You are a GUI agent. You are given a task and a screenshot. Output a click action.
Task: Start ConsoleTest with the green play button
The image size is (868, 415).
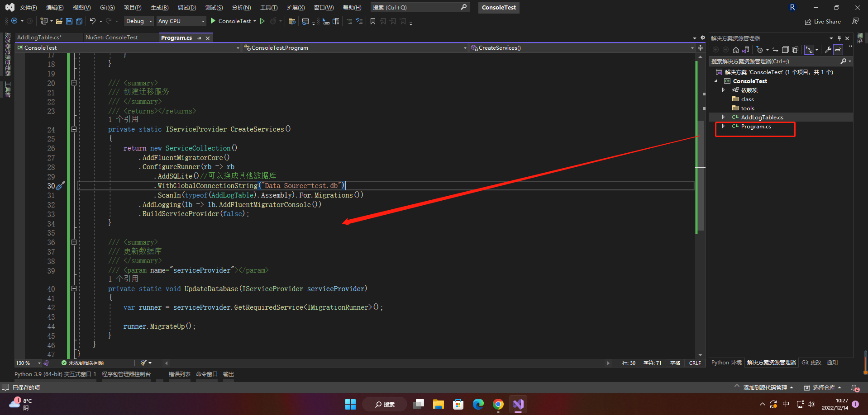tap(213, 21)
